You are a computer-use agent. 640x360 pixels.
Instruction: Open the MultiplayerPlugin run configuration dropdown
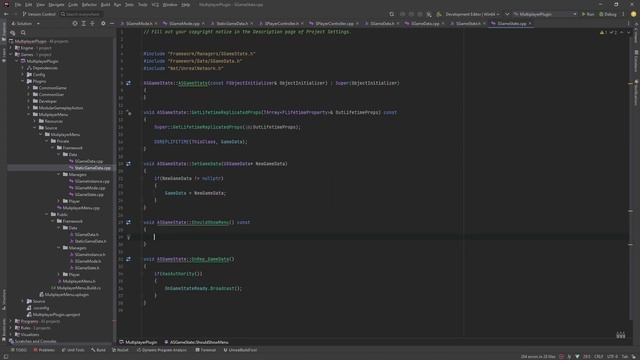coord(545,14)
